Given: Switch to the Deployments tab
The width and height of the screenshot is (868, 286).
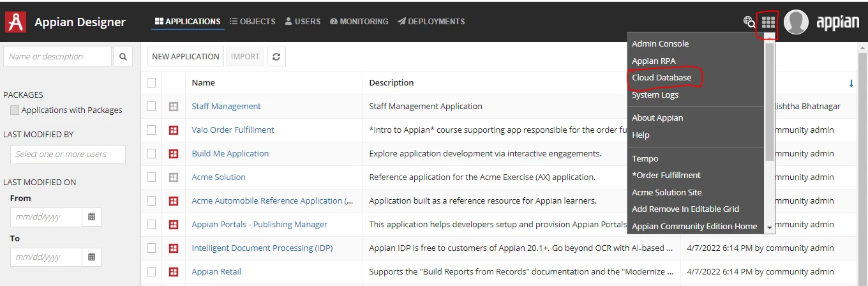Looking at the screenshot, I should point(431,22).
